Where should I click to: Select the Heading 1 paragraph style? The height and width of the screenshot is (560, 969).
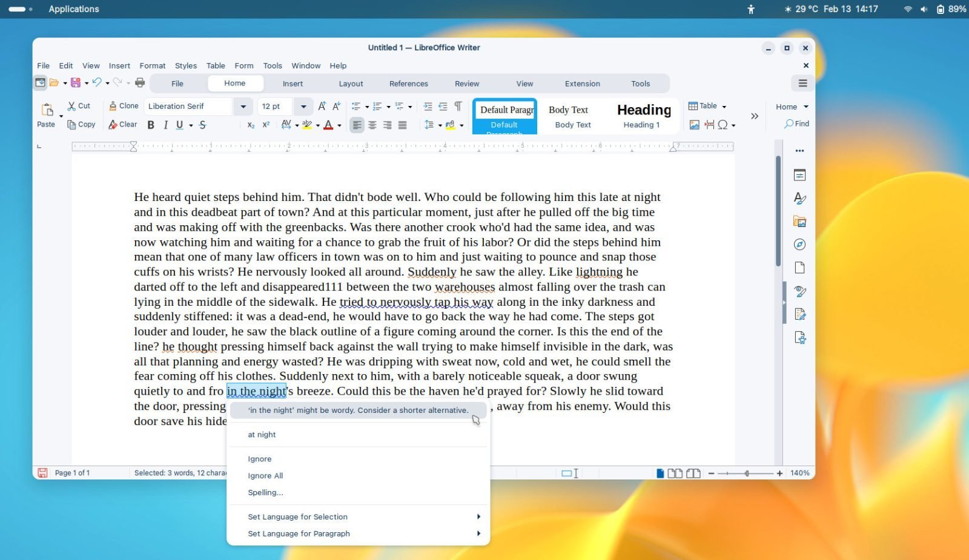tap(643, 115)
